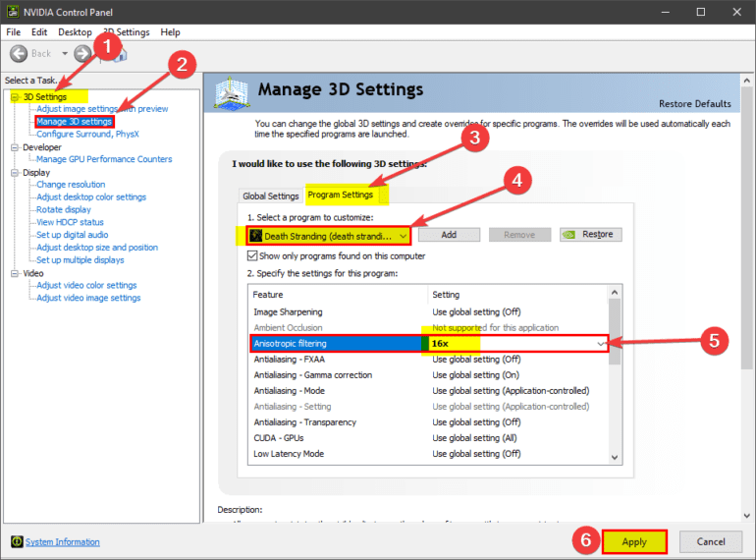Collapse the 3D Settings tree node
This screenshot has width=756, height=560.
pos(14,97)
